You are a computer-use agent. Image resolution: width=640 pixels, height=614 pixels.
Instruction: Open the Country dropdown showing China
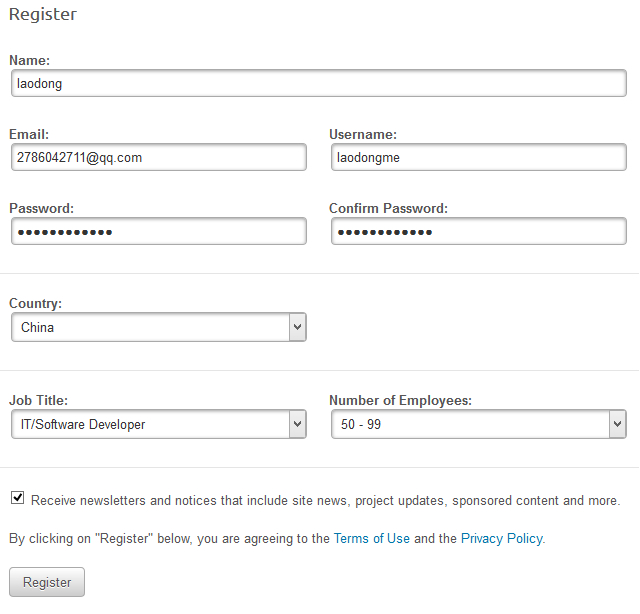[159, 327]
